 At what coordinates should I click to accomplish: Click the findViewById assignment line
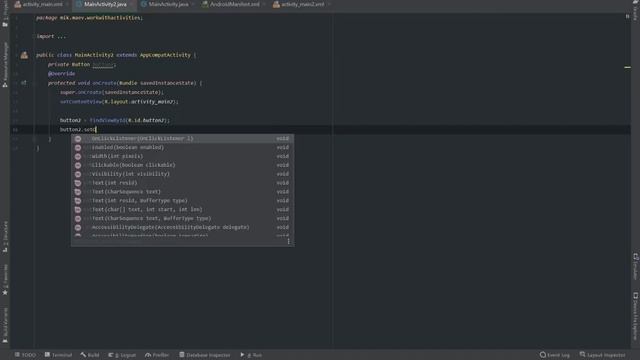click(115, 120)
